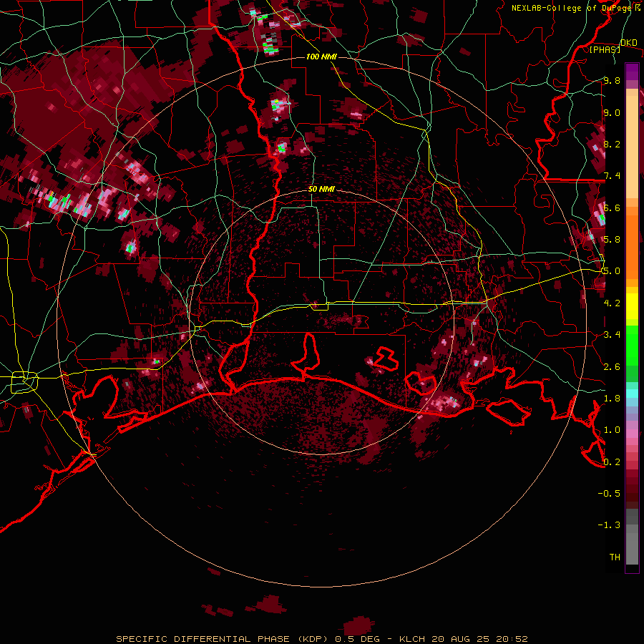The image size is (644, 644).
Task: Click the product caption text at the bottom
Action: 321,639
